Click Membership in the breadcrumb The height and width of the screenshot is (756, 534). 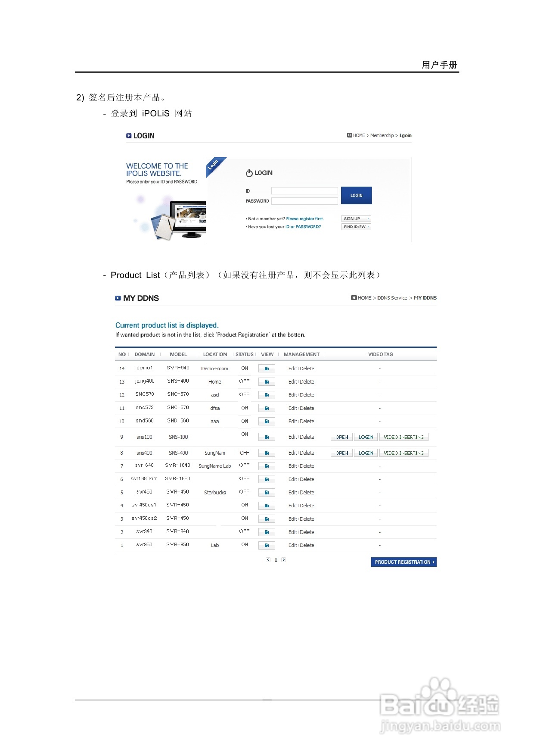[382, 135]
